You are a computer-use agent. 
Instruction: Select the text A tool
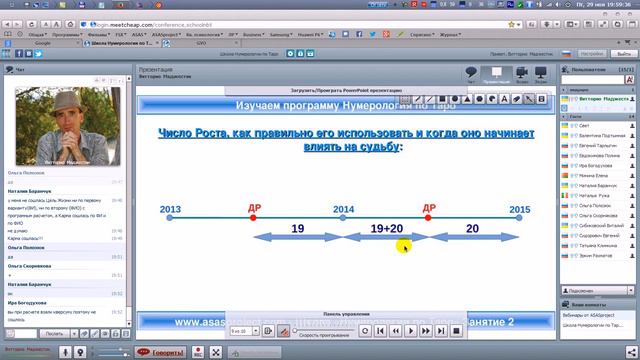[504, 99]
